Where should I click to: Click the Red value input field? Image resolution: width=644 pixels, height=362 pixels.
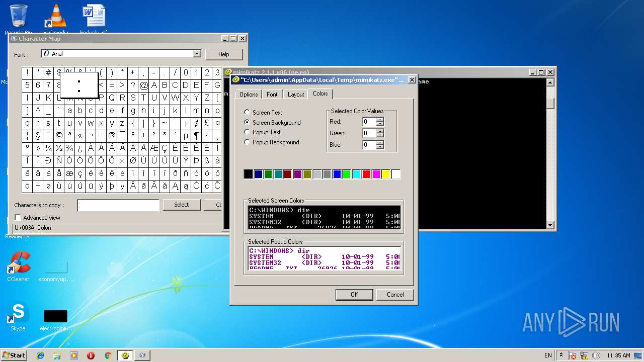pyautogui.click(x=369, y=122)
